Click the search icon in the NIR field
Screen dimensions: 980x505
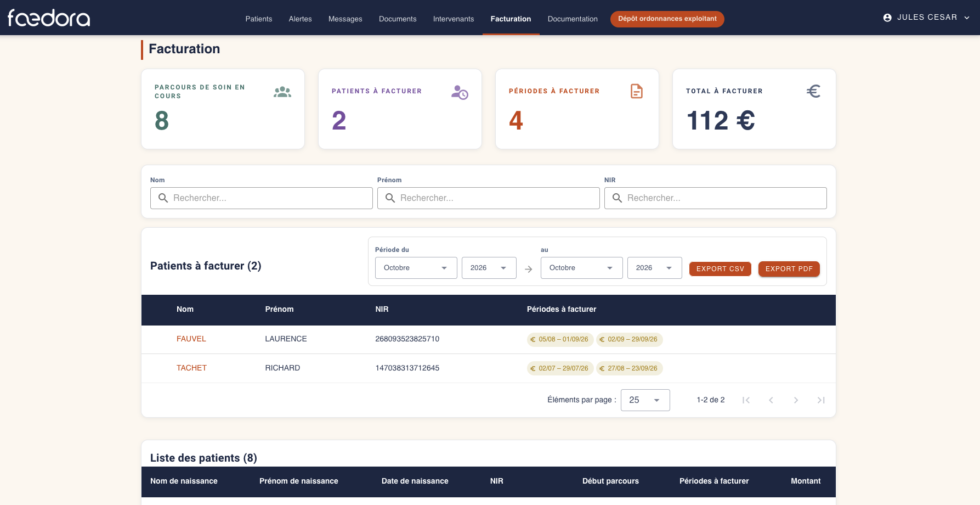[617, 198]
